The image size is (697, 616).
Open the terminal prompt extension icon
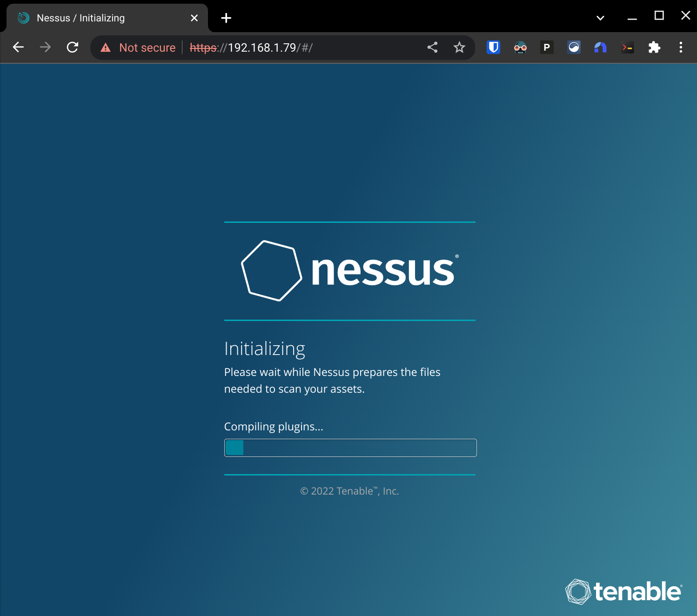click(627, 47)
